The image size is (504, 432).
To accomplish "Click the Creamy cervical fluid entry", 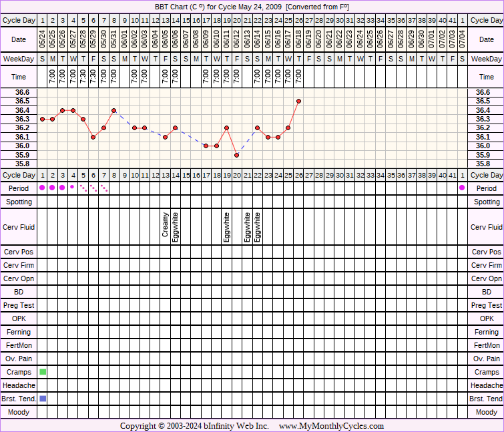I will 166,226.
